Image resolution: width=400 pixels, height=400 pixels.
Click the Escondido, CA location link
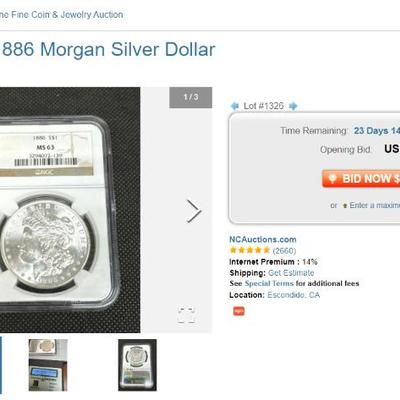pyautogui.click(x=293, y=295)
